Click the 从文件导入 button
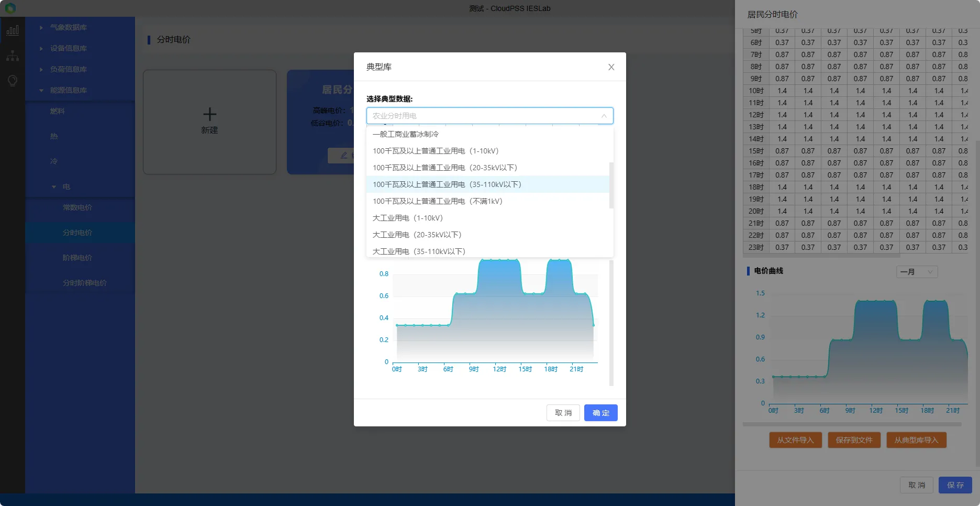The width and height of the screenshot is (980, 506). 795,440
